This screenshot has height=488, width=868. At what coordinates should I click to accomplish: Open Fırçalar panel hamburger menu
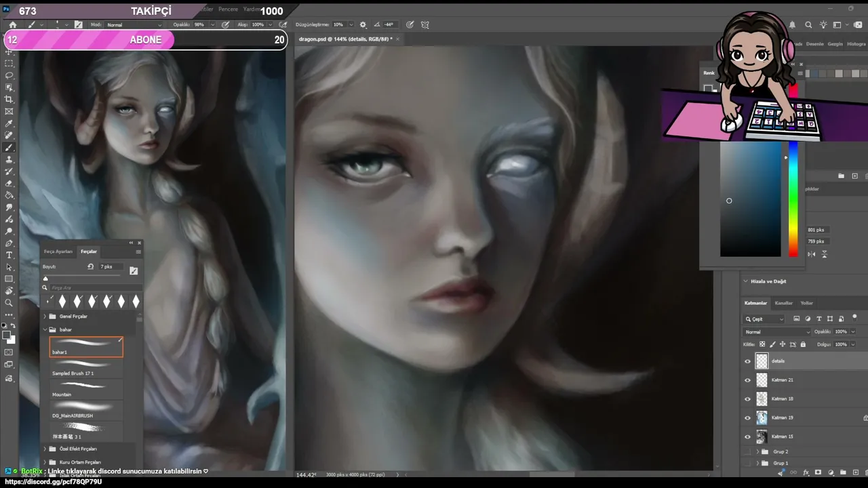(138, 251)
